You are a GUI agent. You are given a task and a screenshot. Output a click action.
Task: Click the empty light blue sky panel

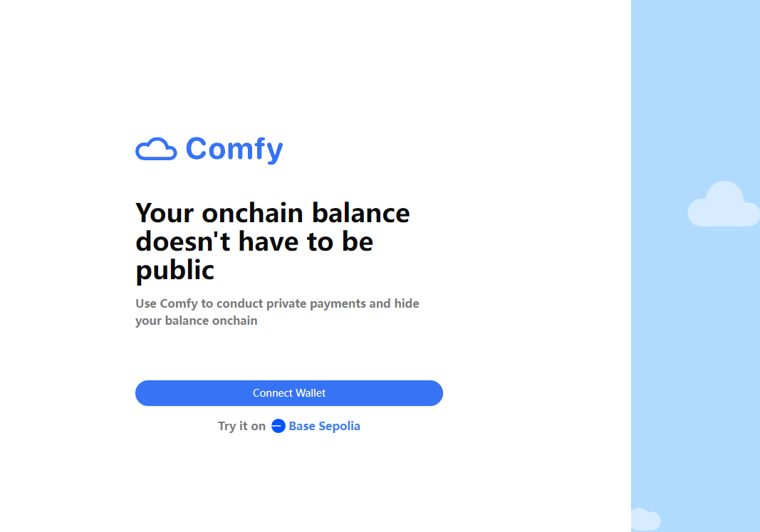[x=694, y=356]
